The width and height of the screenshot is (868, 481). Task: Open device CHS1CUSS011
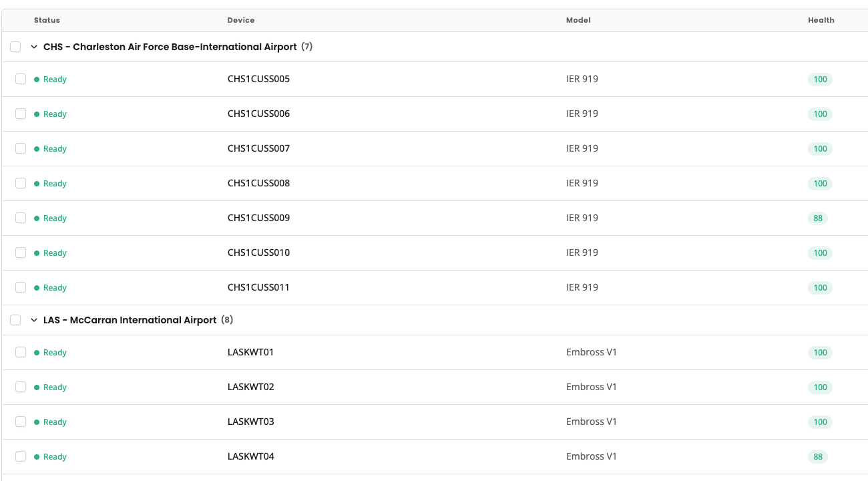(258, 287)
